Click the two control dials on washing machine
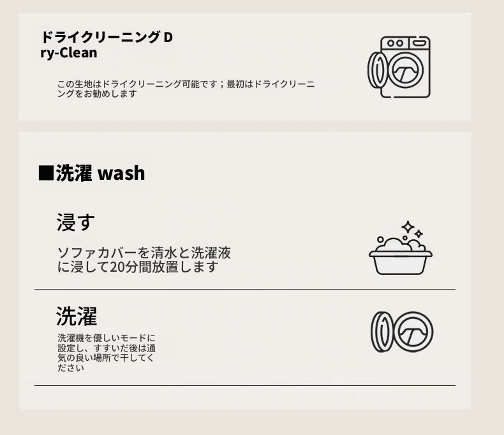 click(x=395, y=43)
